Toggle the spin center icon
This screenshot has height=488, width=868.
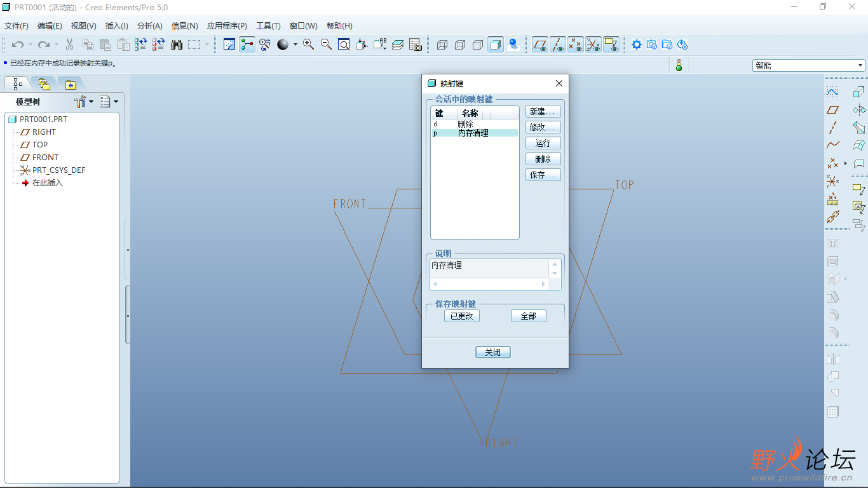247,44
